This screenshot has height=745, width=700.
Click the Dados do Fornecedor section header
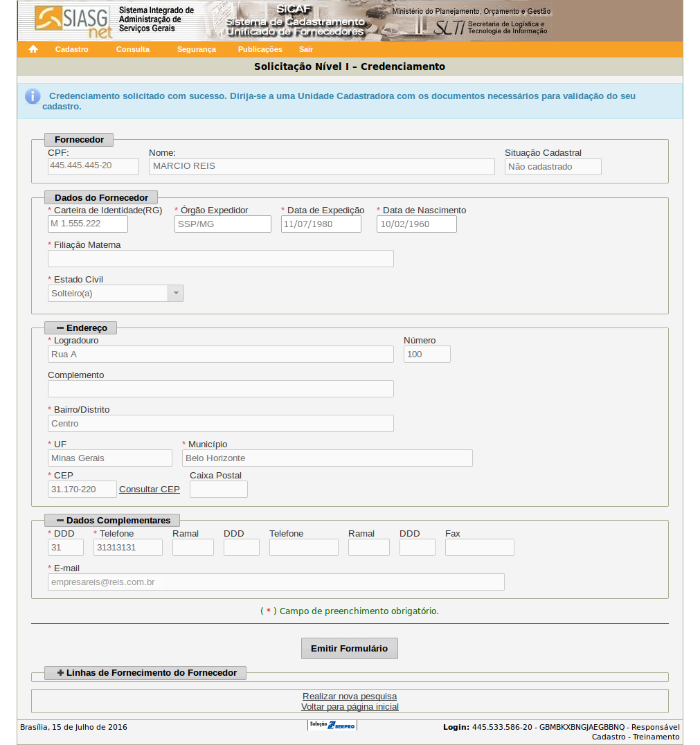click(101, 197)
